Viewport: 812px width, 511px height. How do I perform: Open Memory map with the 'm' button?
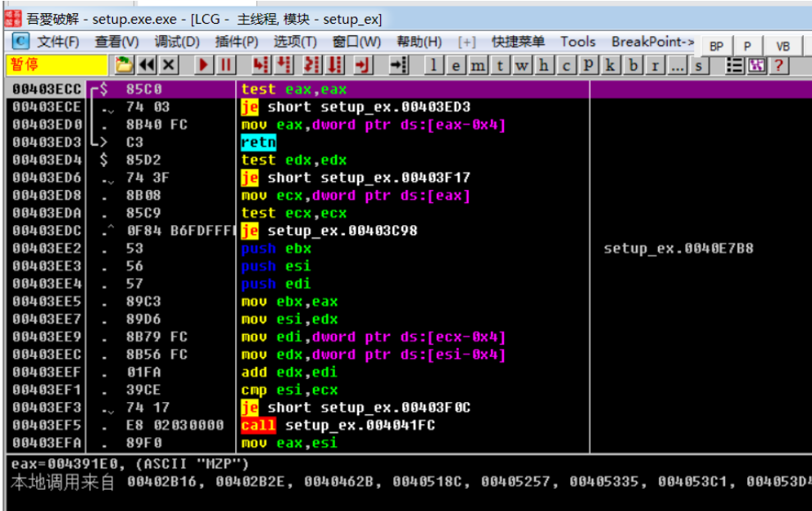pos(478,66)
